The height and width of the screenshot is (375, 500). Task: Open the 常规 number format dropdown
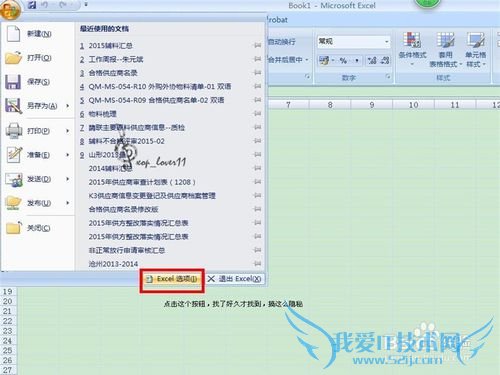(x=387, y=41)
